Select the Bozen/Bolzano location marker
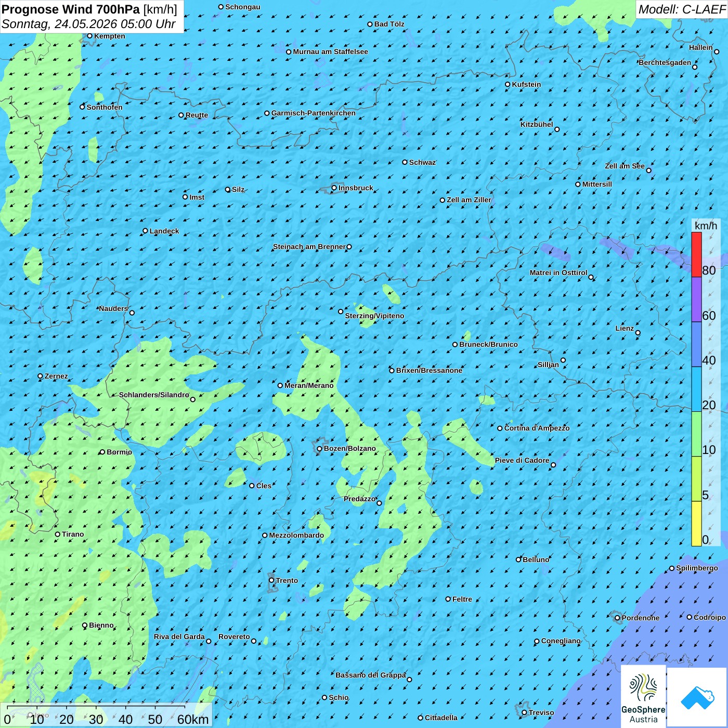Screen dimensions: 728x728 [320, 449]
